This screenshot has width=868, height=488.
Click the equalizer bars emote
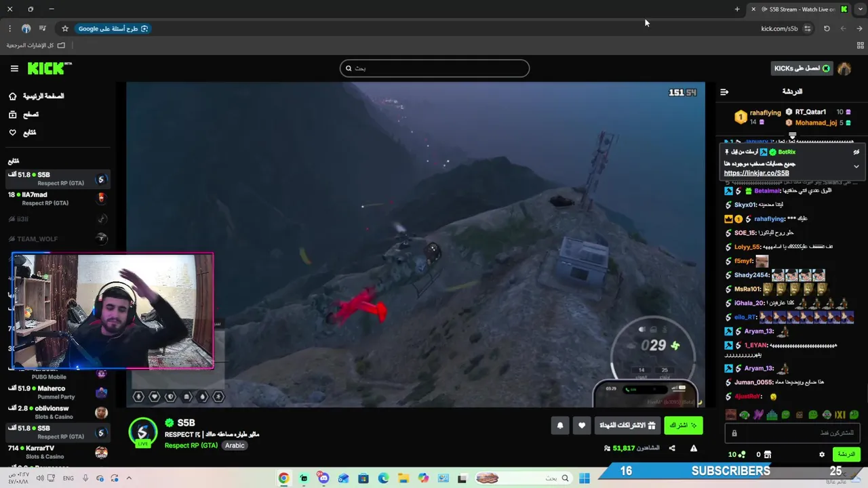point(772,415)
